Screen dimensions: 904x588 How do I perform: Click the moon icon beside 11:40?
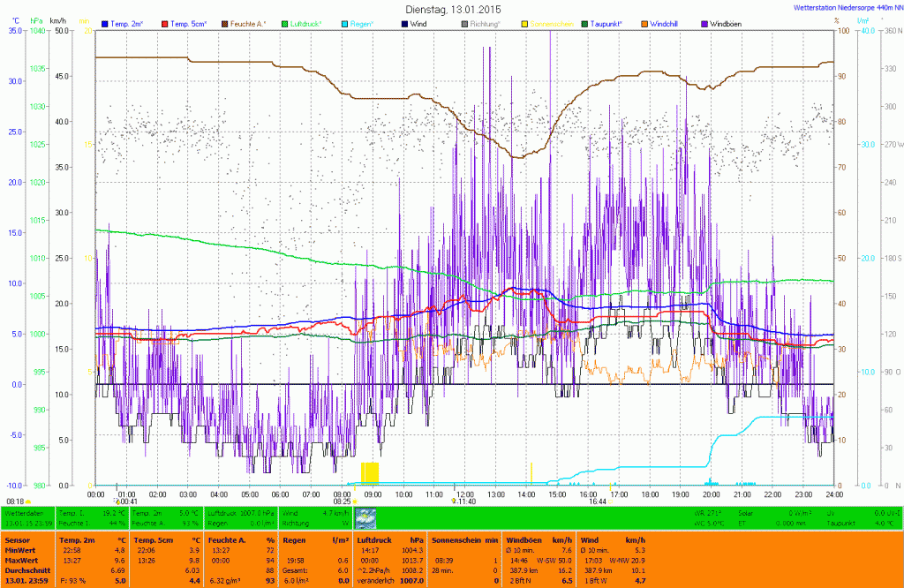click(x=454, y=501)
